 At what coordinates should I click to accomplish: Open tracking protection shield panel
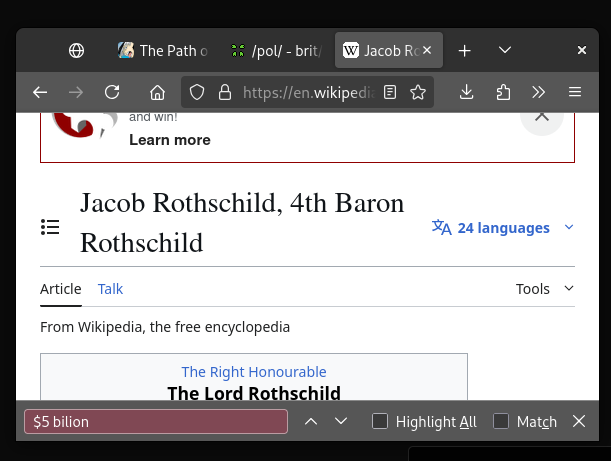197,92
